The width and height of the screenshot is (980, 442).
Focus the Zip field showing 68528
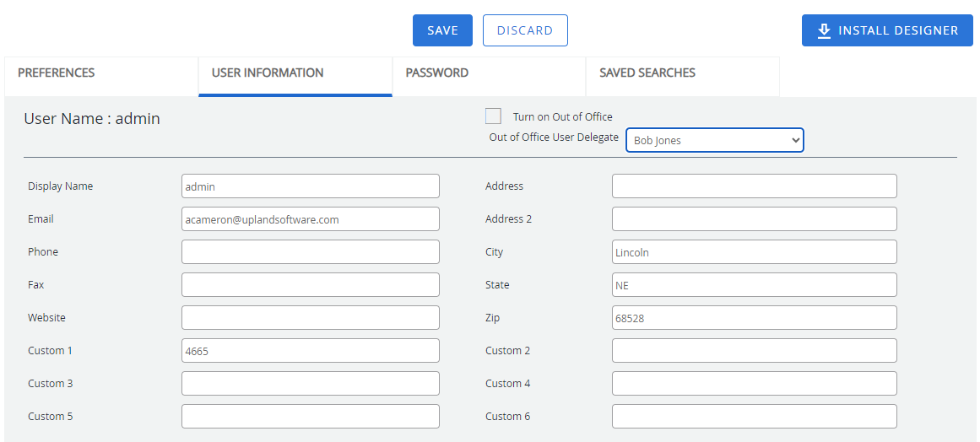coord(754,318)
